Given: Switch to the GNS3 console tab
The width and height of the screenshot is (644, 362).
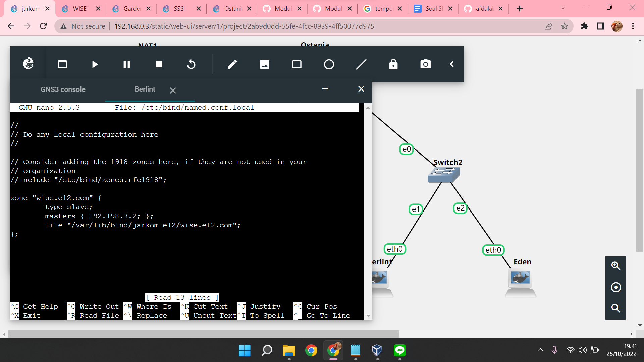Looking at the screenshot, I should tap(63, 89).
